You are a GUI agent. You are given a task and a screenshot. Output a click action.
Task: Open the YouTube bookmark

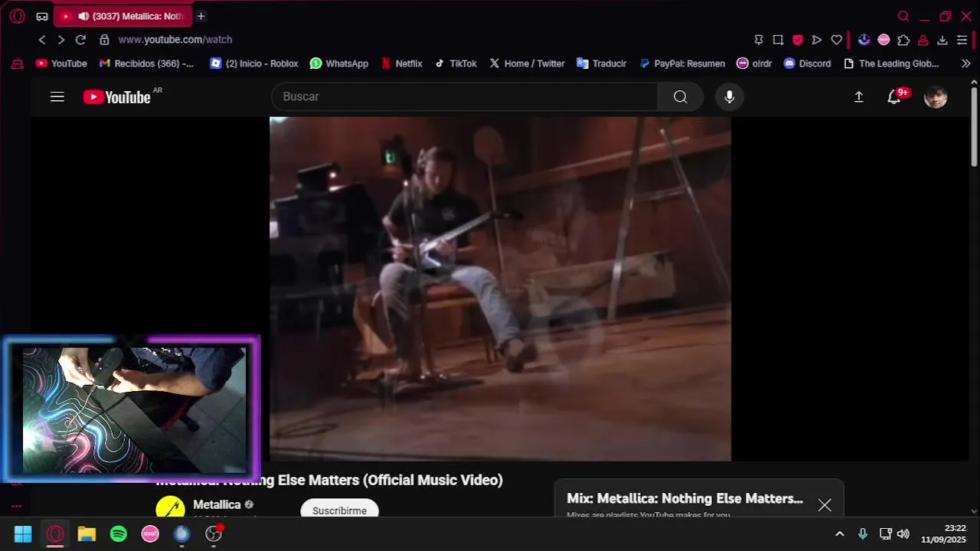[x=61, y=64]
